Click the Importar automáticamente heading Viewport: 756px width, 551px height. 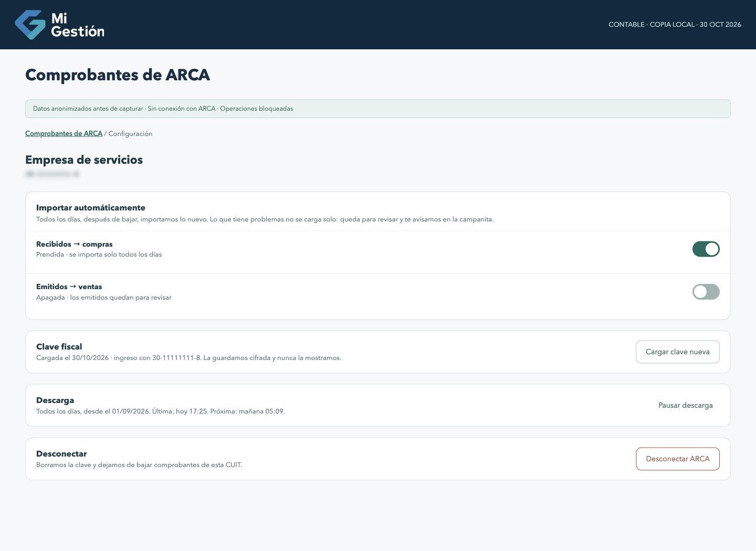click(x=91, y=207)
